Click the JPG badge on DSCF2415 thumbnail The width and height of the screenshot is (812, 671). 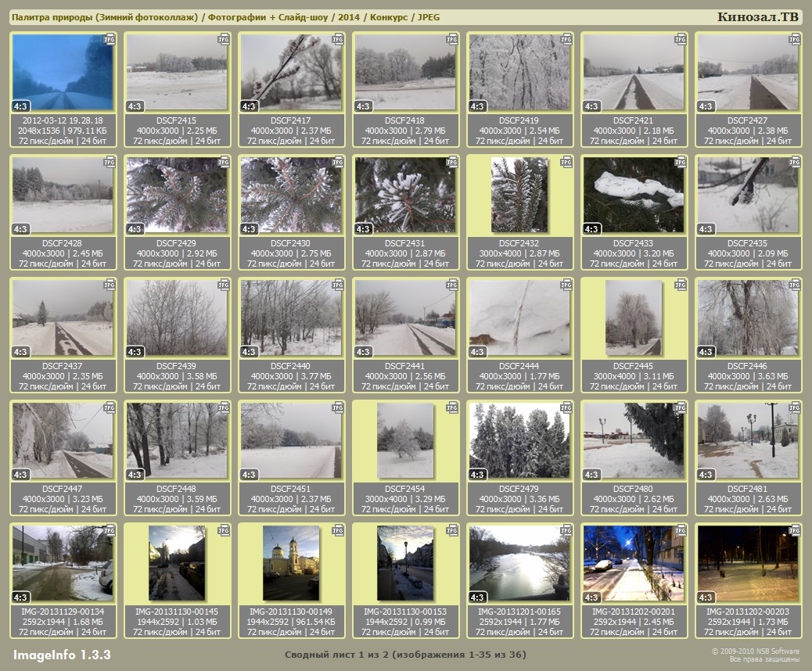[224, 38]
